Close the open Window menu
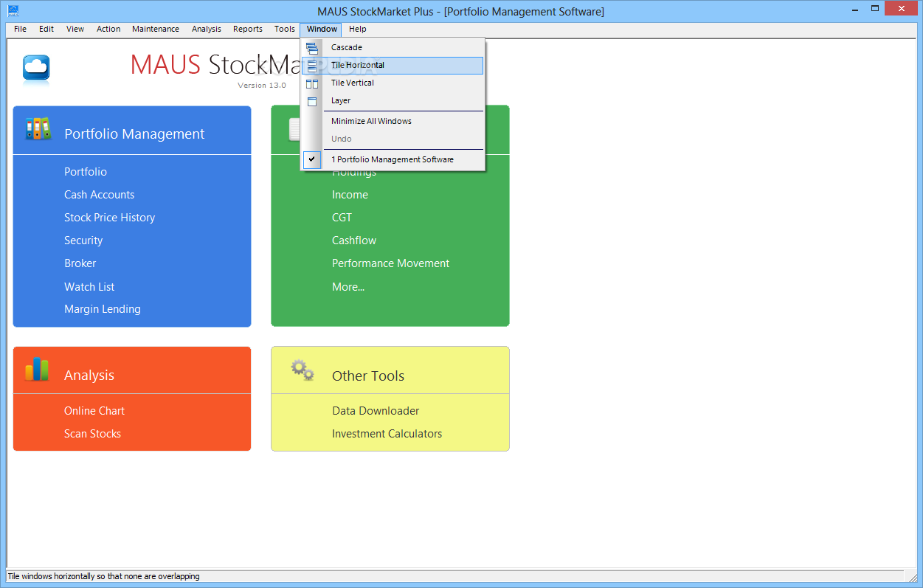 tap(322, 29)
